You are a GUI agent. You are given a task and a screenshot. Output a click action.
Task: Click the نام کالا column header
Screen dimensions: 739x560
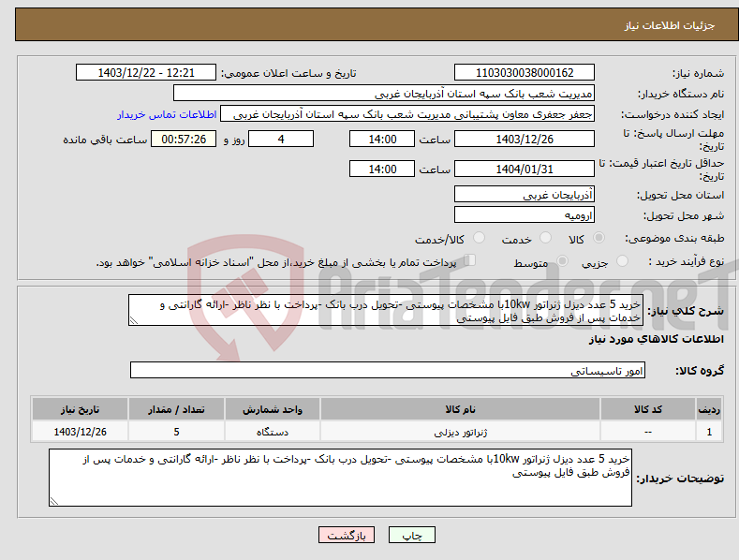coord(460,409)
